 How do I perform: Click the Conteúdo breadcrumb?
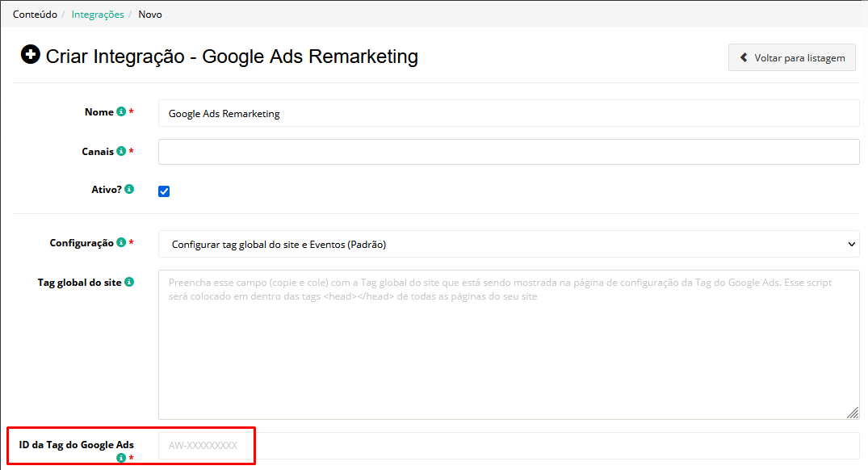35,15
